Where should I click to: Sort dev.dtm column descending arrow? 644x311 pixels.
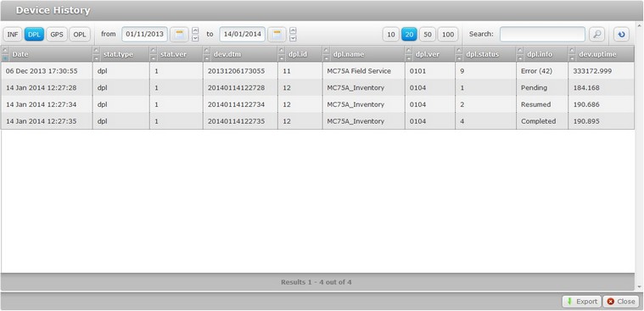click(207, 58)
